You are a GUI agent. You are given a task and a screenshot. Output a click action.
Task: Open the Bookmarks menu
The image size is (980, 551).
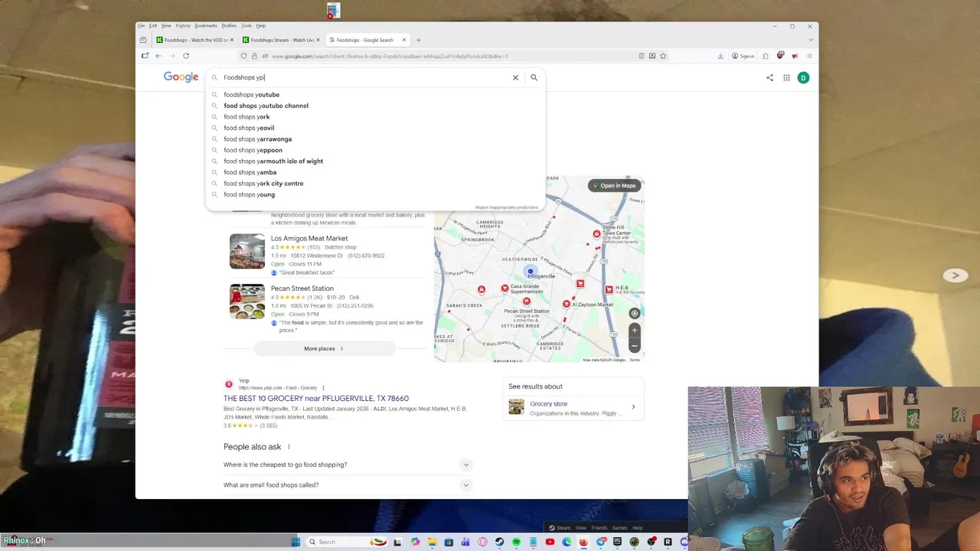206,25
